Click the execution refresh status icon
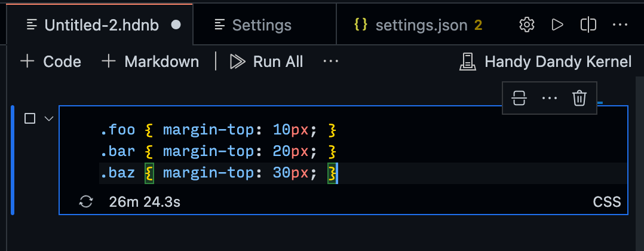The height and width of the screenshot is (251, 644). (86, 202)
